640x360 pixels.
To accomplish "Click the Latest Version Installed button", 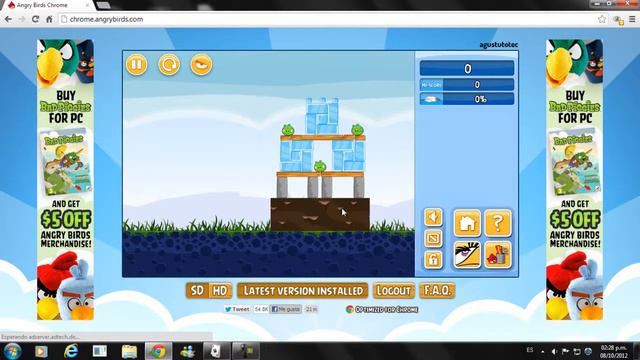I will 302,291.
